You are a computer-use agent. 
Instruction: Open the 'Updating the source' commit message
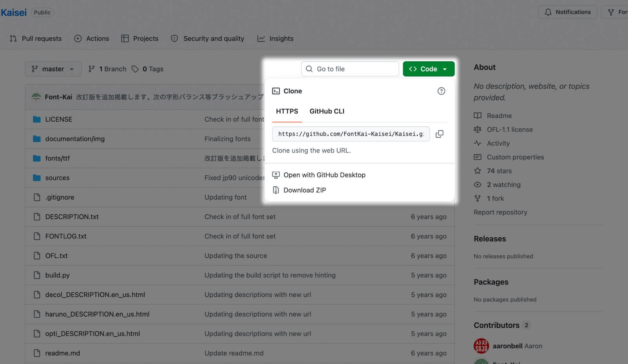(x=235, y=256)
